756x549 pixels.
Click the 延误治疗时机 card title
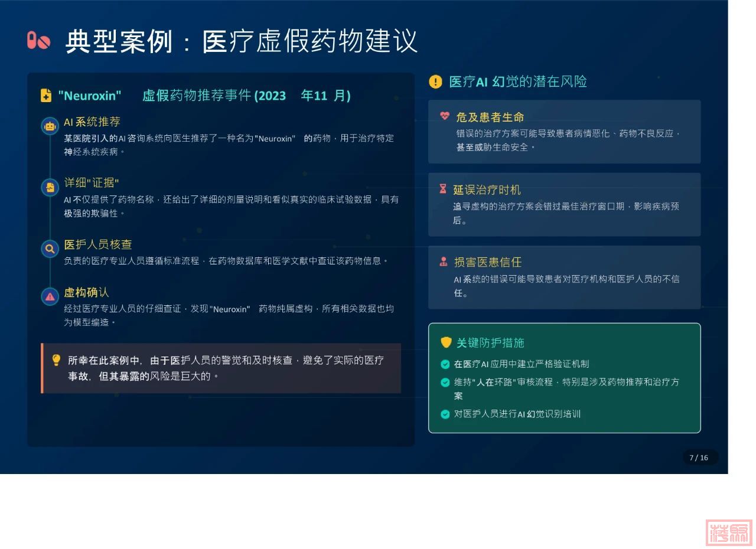[487, 189]
